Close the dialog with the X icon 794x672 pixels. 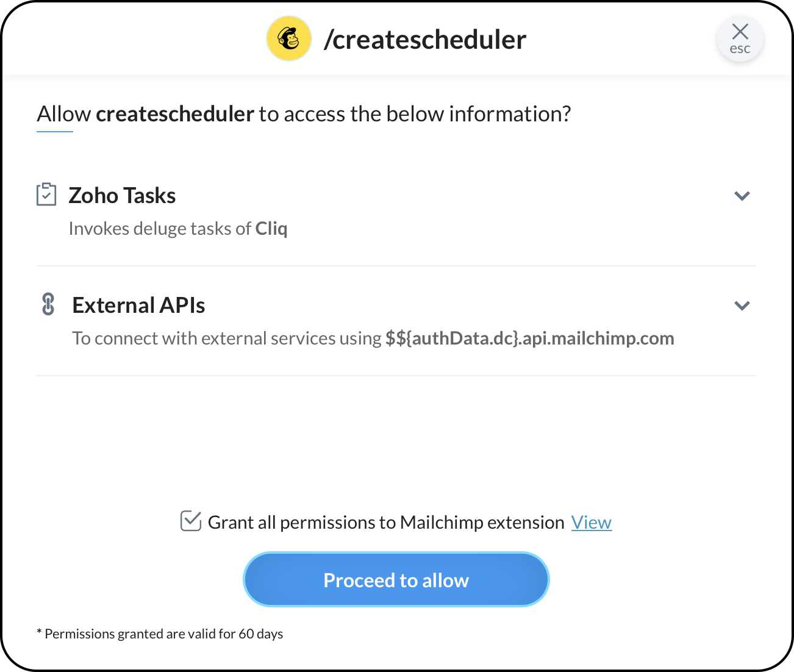coord(740,32)
